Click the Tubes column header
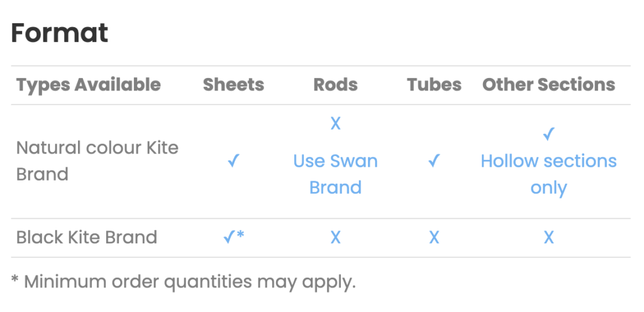The width and height of the screenshot is (644, 312). (x=434, y=84)
